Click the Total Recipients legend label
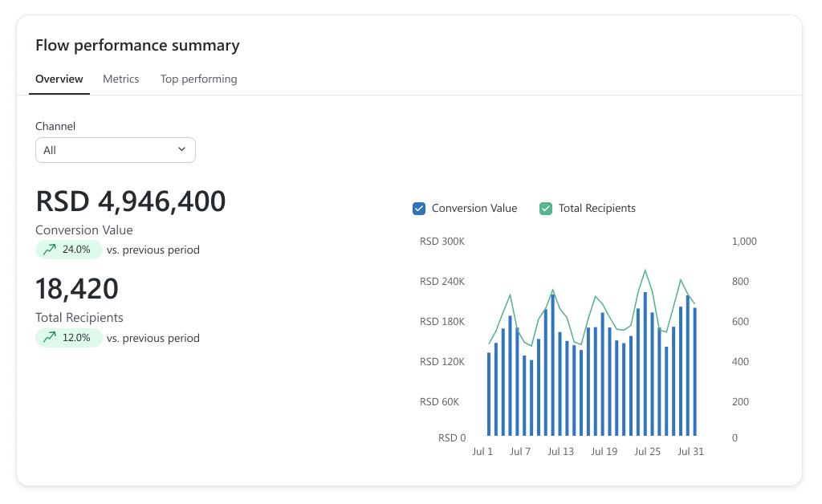 [x=597, y=209]
